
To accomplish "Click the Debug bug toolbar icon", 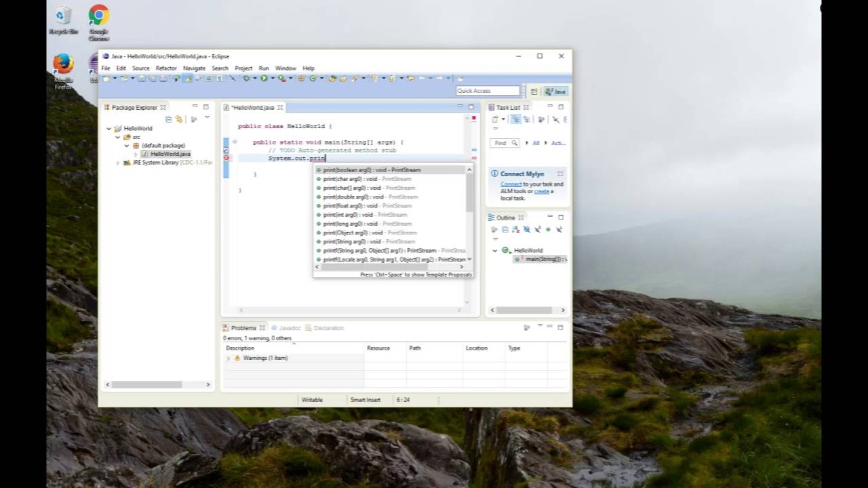I will pyautogui.click(x=247, y=79).
